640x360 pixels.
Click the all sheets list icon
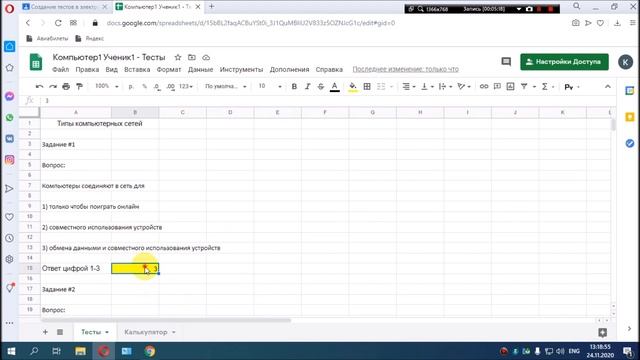click(60, 332)
